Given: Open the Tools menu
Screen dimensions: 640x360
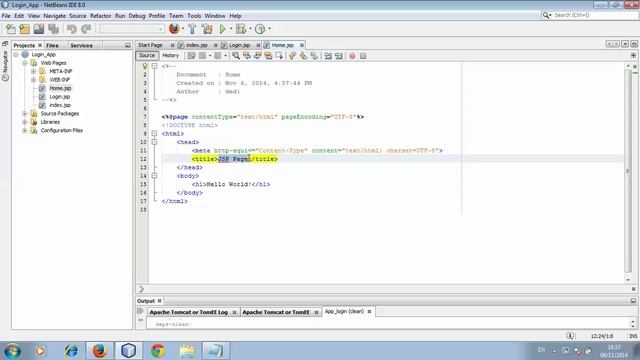Looking at the screenshot, I should (194, 16).
